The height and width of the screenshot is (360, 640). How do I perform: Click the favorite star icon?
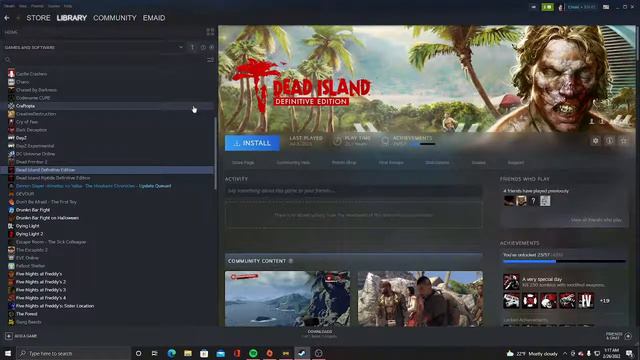tap(624, 141)
